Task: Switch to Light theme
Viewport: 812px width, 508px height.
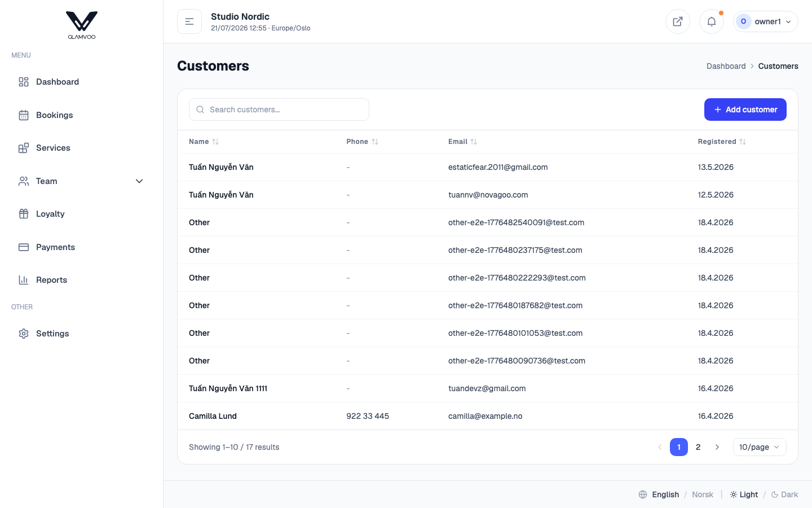Action: [744, 494]
